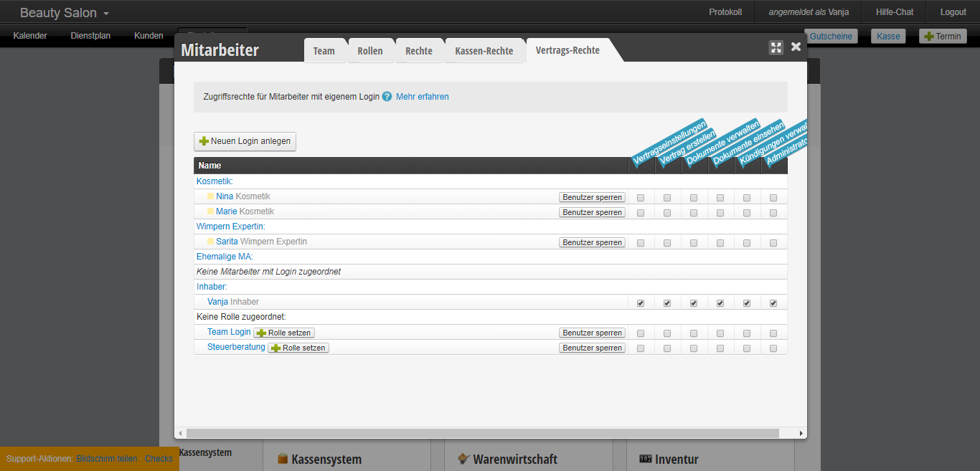Set a role for Team Login

click(x=284, y=333)
